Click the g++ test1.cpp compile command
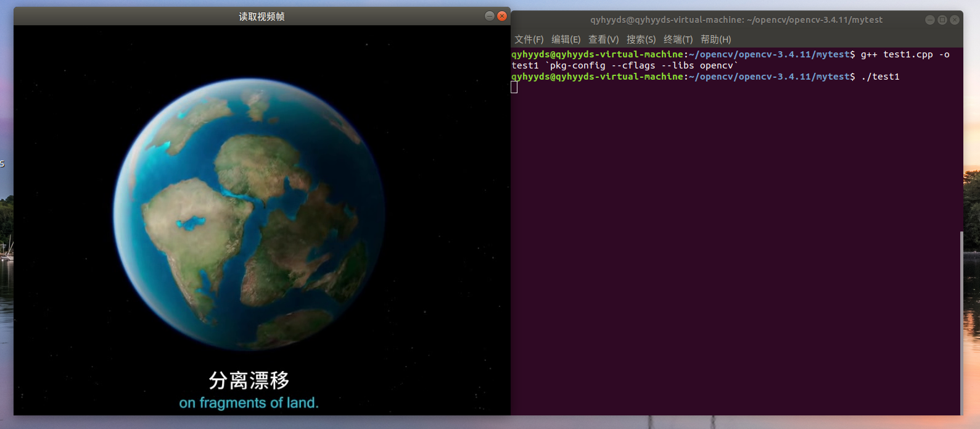The width and height of the screenshot is (980, 429). pyautogui.click(x=905, y=54)
